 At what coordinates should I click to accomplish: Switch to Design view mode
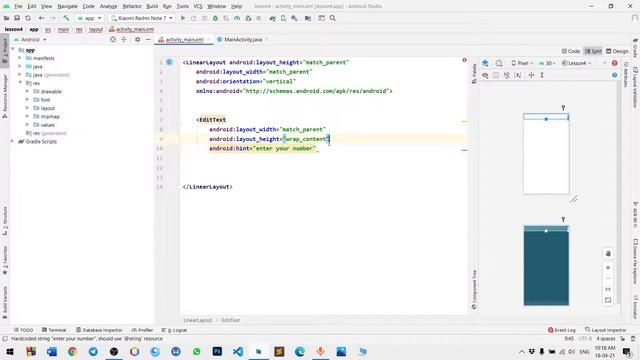tap(617, 51)
